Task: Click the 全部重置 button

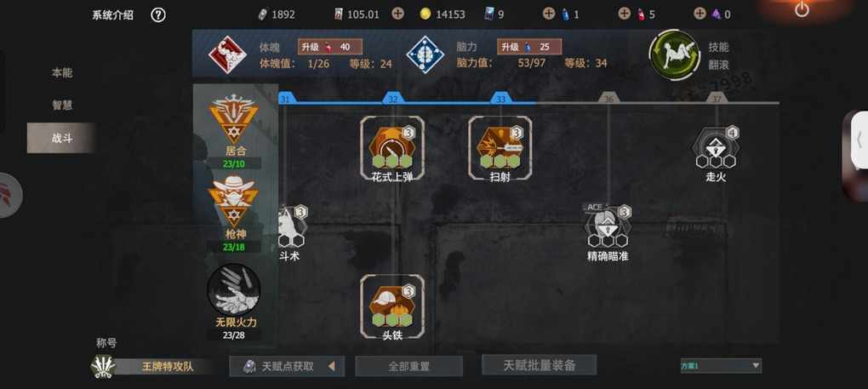Action: pos(408,366)
